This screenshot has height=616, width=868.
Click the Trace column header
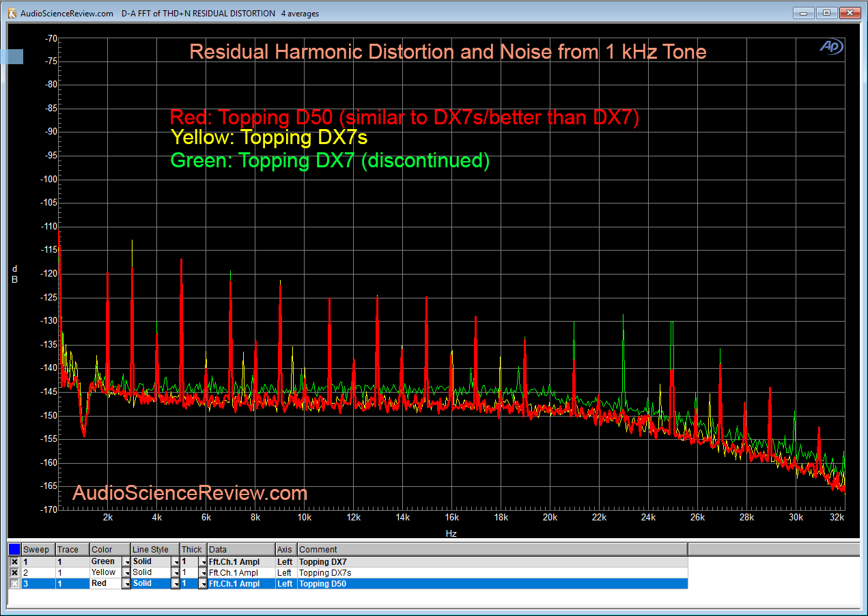[72, 549]
